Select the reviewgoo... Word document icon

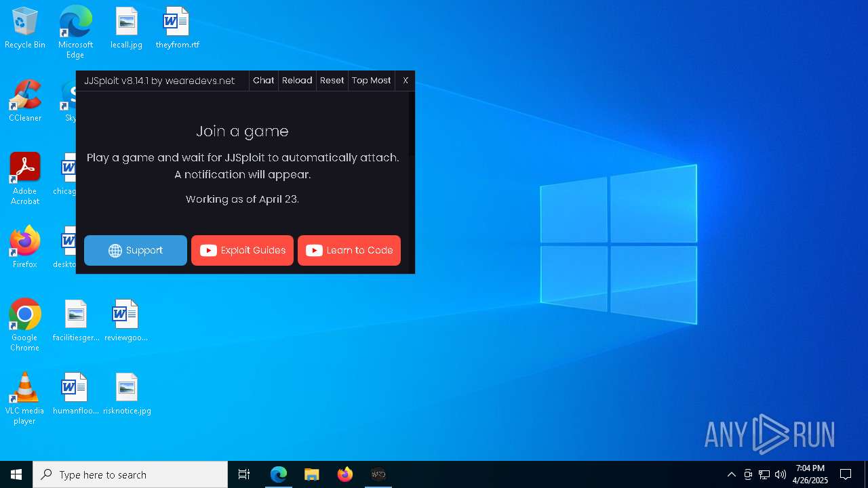126,321
